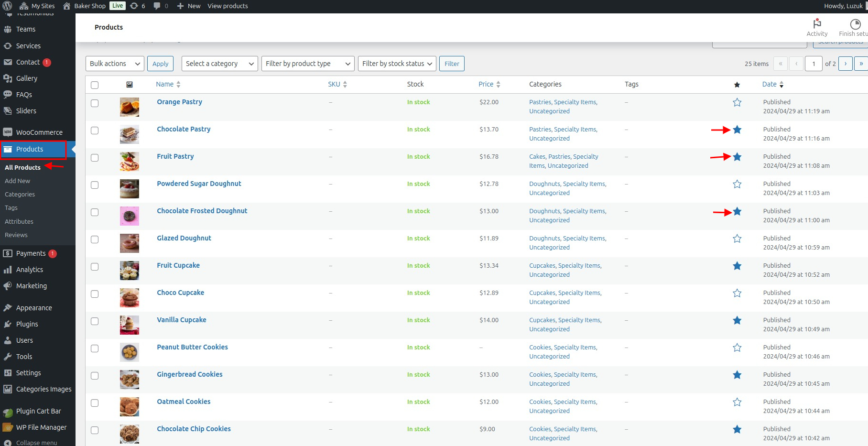Open the WordPress logo menu

tap(7, 6)
